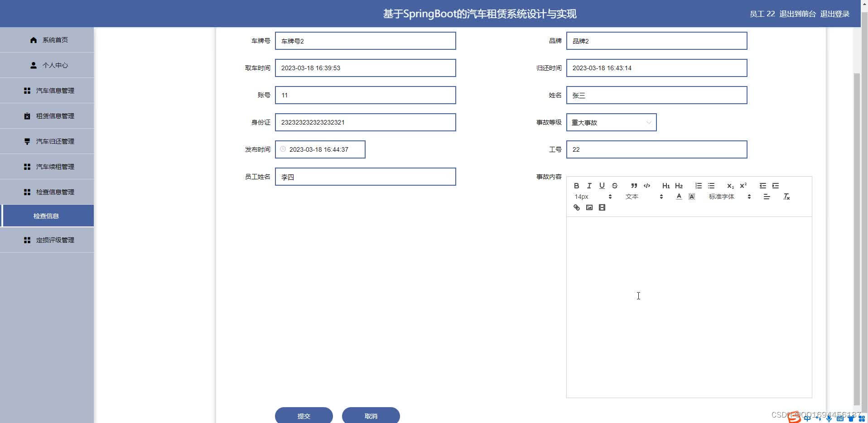
Task: Insert a hyperlink in the editor
Action: click(576, 207)
